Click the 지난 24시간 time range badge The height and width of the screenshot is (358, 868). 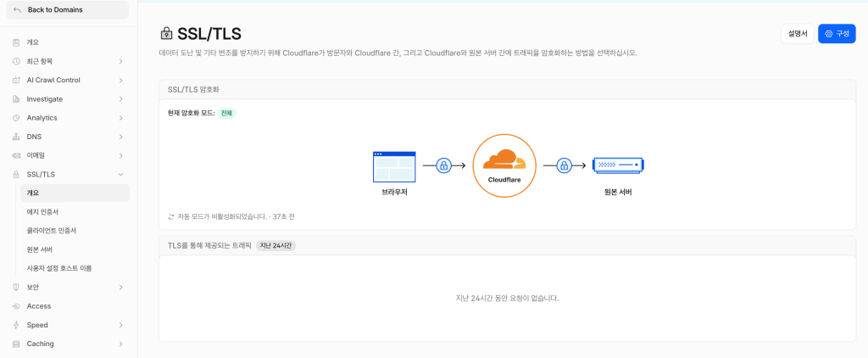276,245
